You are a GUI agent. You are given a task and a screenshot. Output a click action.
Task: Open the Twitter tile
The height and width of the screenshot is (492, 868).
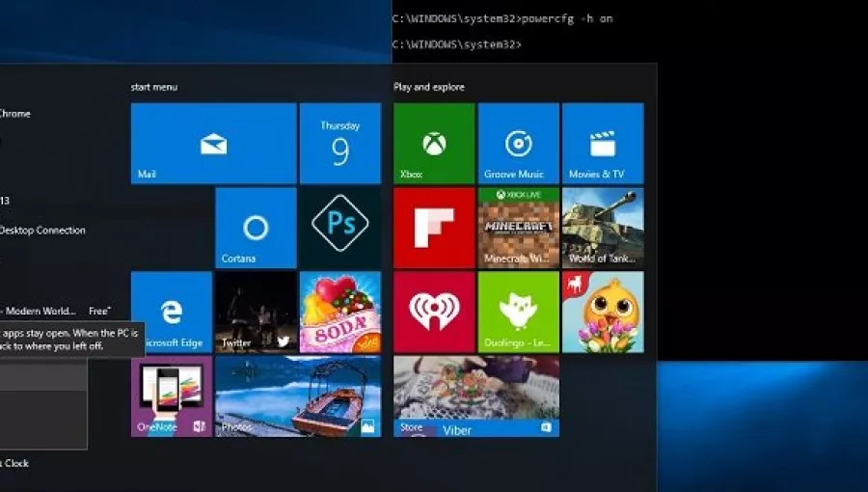coord(256,313)
